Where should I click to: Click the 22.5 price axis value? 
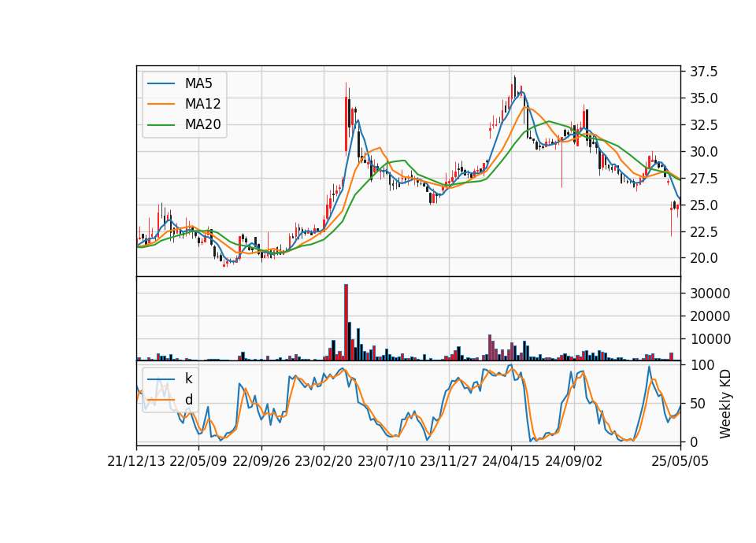point(703,232)
